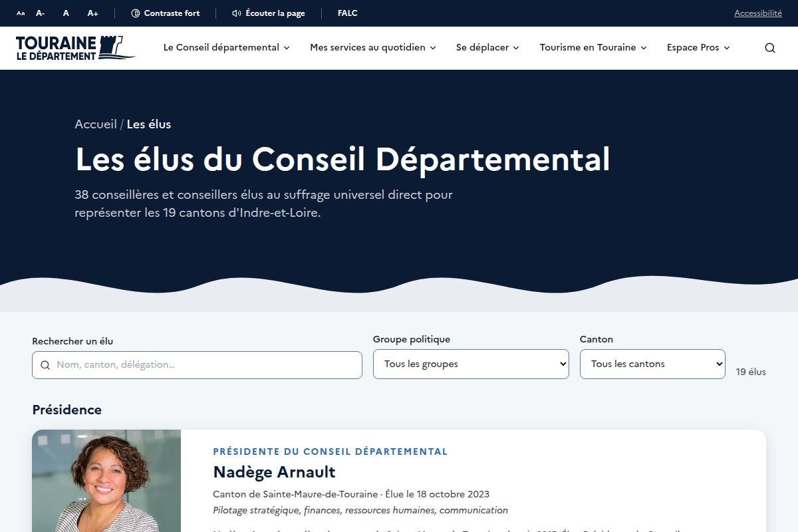This screenshot has height=532, width=798.
Task: Click Les élus breadcrumb text
Action: pyautogui.click(x=149, y=124)
